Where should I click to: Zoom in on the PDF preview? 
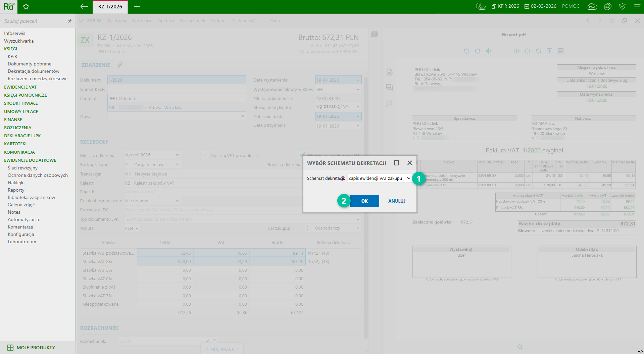pos(516,51)
